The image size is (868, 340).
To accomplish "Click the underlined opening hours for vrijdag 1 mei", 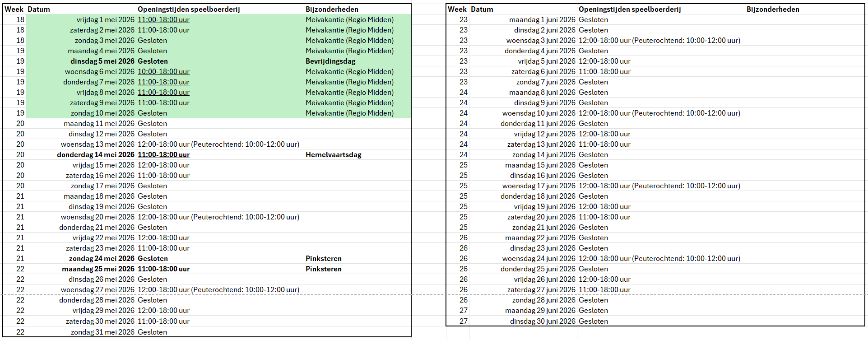I will pos(163,20).
